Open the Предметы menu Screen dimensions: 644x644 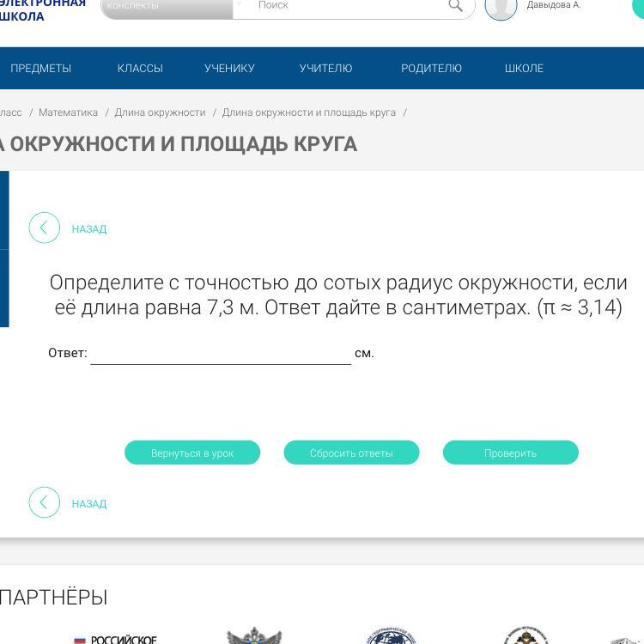(x=40, y=69)
